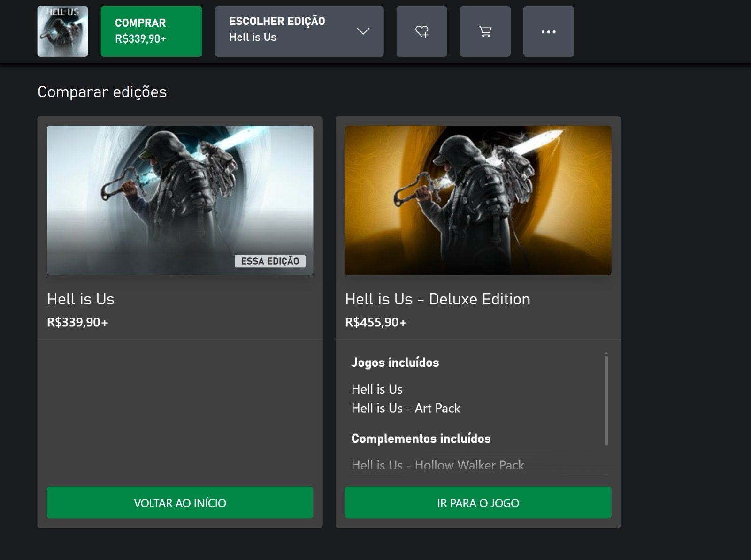The height and width of the screenshot is (560, 751).
Task: Click the standard edition Hell is Us artwork
Action: [180, 200]
